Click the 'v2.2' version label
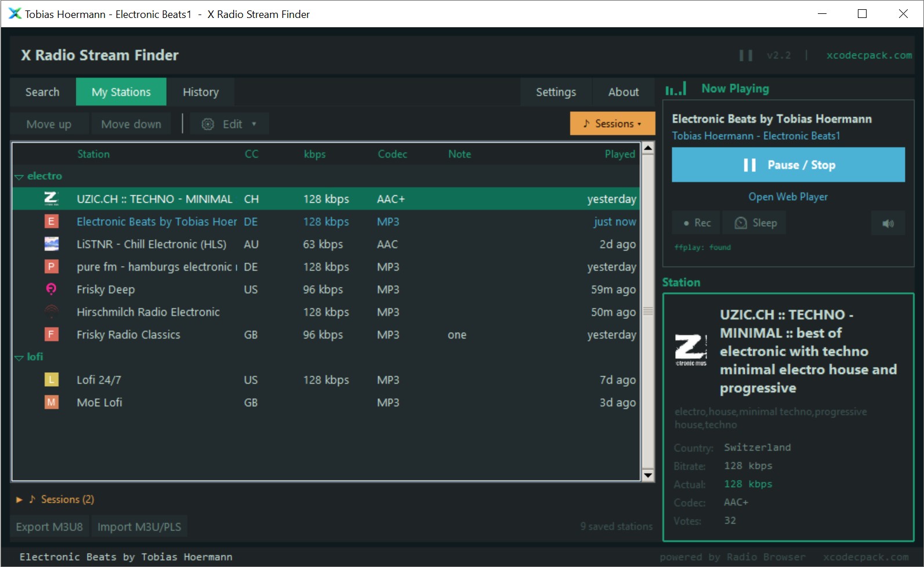 click(x=778, y=56)
